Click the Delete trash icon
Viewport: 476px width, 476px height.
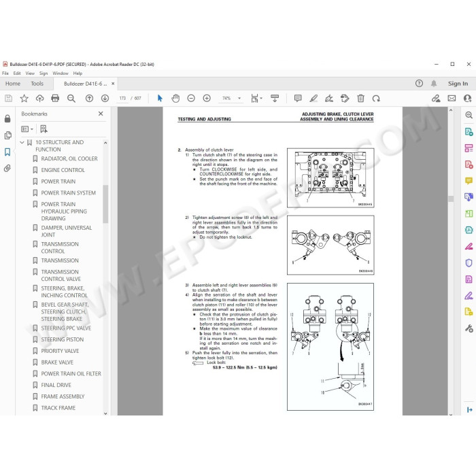[360, 99]
